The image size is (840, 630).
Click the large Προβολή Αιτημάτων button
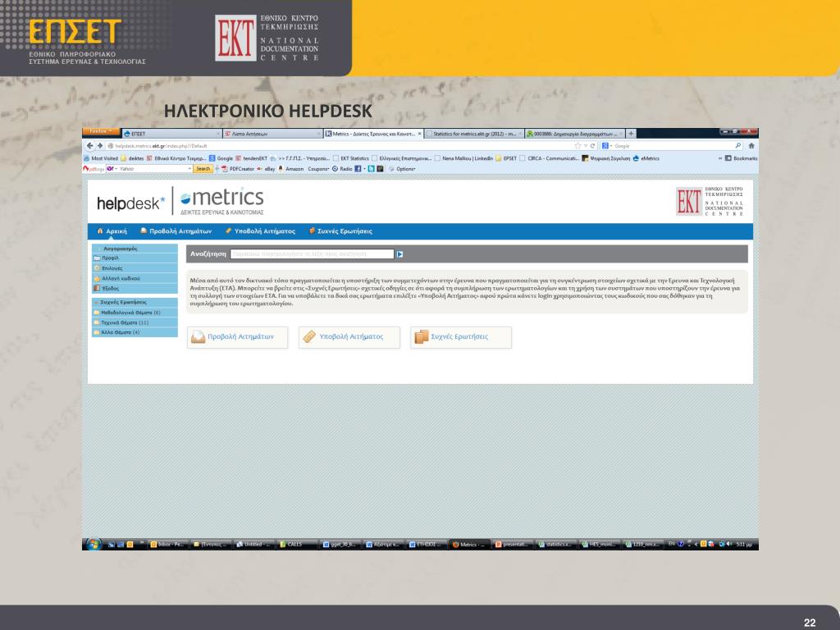pyautogui.click(x=237, y=337)
